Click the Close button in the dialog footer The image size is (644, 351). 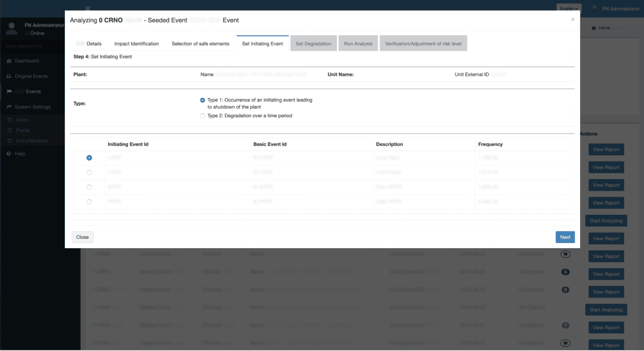pos(83,237)
